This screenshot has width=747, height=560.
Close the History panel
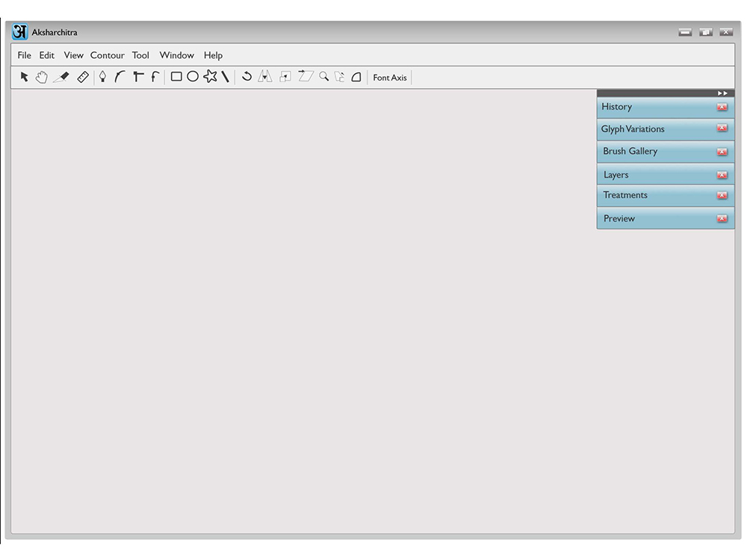point(722,107)
